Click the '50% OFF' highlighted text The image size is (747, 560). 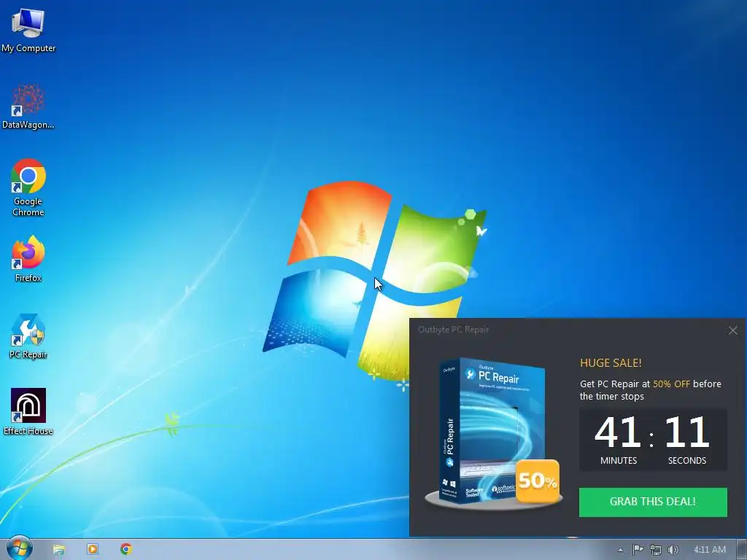point(671,384)
